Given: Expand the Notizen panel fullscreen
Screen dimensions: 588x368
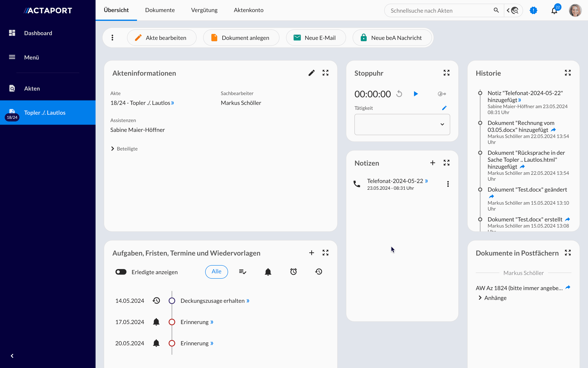Looking at the screenshot, I should click(x=446, y=163).
